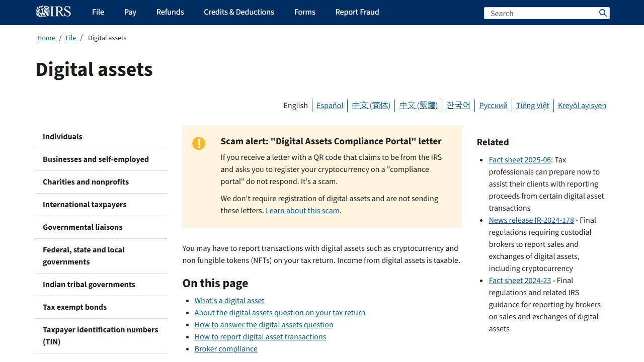644x362 pixels.
Task: Go to the Home breadcrumb link
Action: pyautogui.click(x=46, y=38)
